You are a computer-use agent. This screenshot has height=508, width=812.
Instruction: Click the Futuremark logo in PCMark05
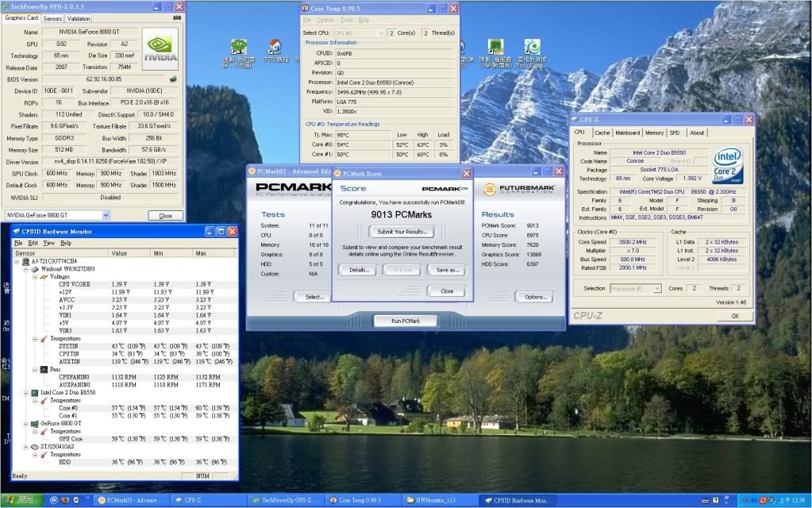coord(519,190)
